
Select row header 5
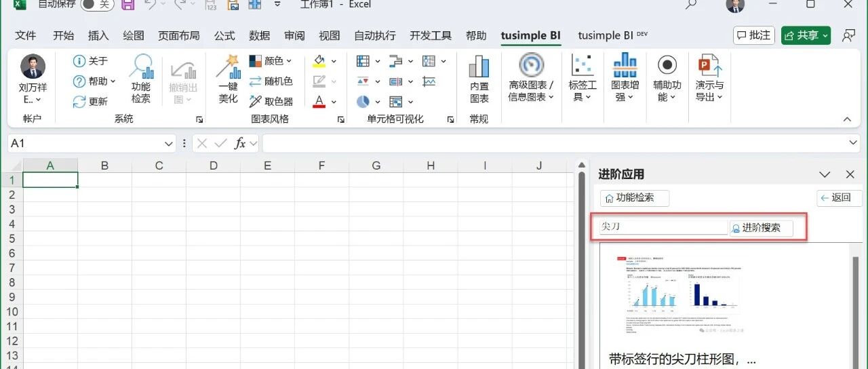click(12, 239)
